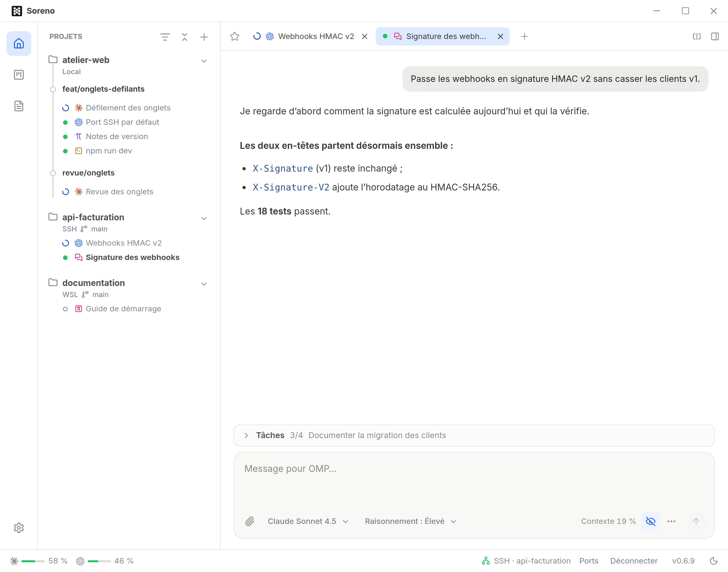This screenshot has width=728, height=572.
Task: Select the revue/onglets branch
Action: 88,173
